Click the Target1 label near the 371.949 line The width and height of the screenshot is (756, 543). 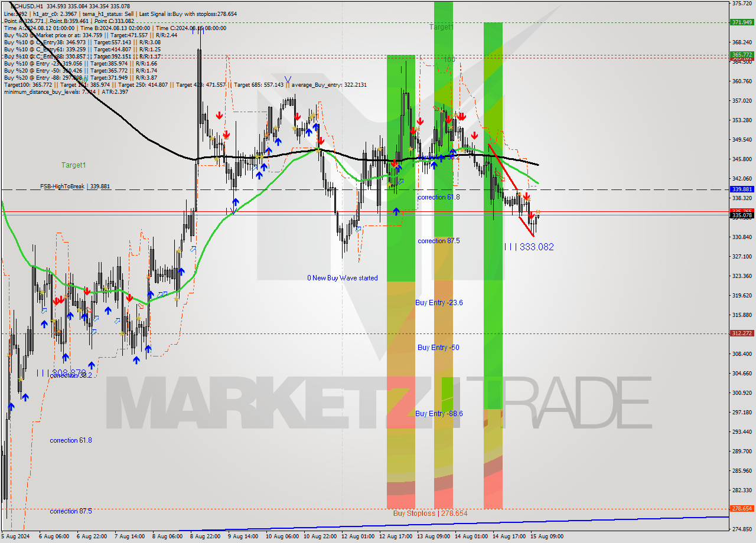click(441, 27)
